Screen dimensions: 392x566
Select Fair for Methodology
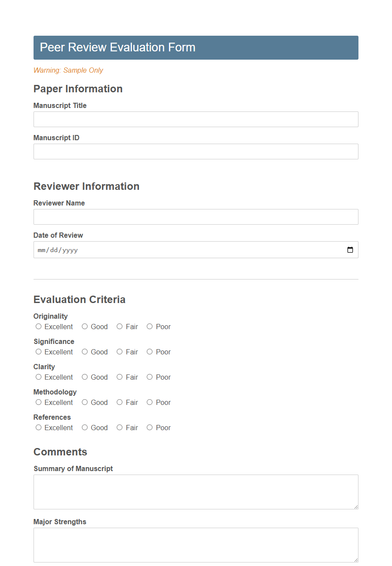(x=119, y=402)
